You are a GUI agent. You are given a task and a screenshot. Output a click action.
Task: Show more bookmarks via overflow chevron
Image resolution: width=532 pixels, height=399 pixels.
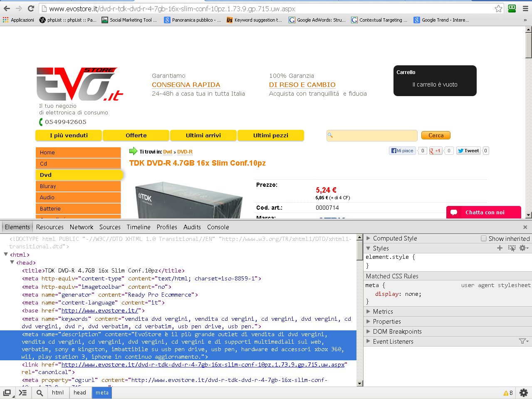tap(525, 20)
